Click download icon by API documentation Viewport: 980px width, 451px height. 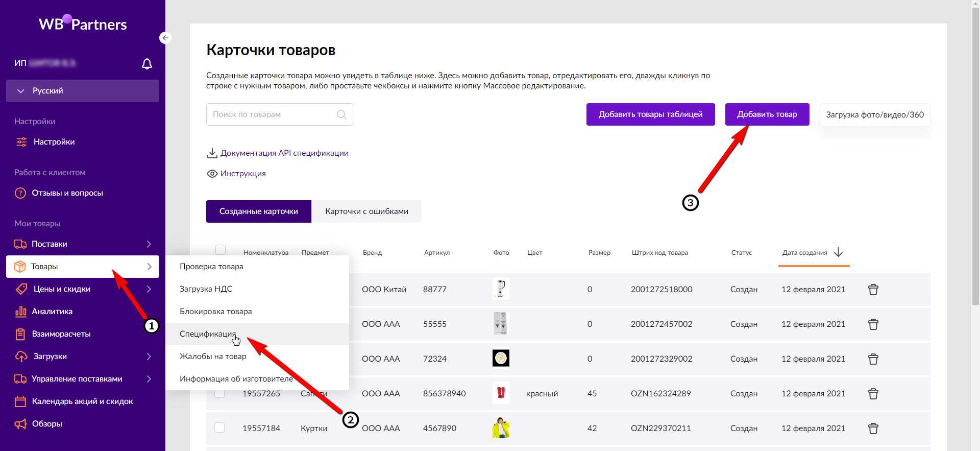pos(212,153)
